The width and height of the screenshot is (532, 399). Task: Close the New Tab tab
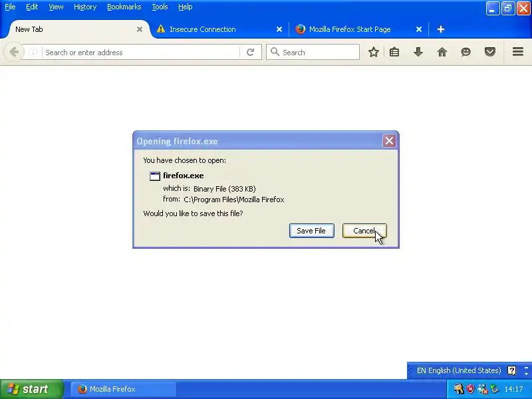(x=140, y=29)
